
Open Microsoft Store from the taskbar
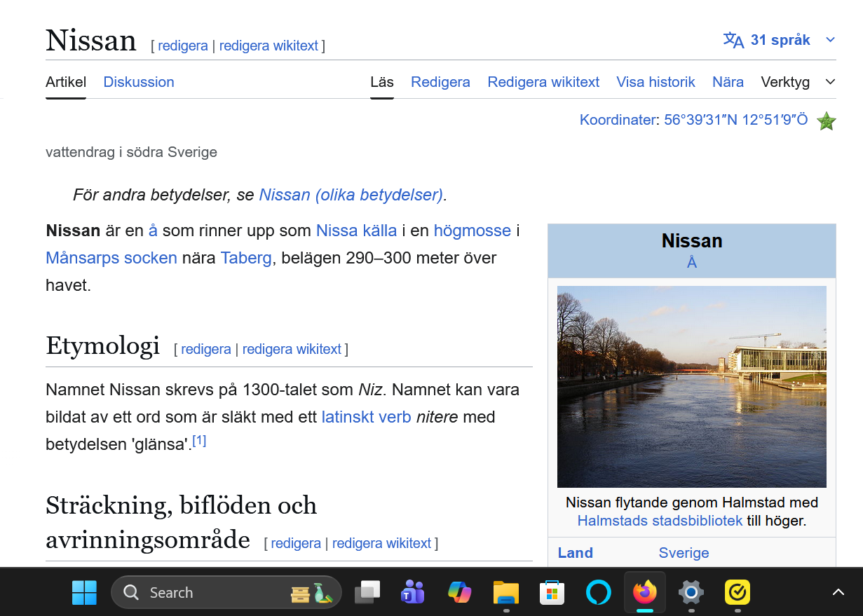pyautogui.click(x=552, y=593)
